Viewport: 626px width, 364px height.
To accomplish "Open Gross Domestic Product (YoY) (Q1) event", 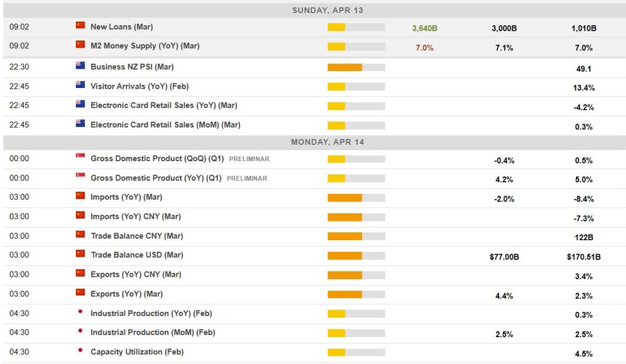I will click(156, 178).
